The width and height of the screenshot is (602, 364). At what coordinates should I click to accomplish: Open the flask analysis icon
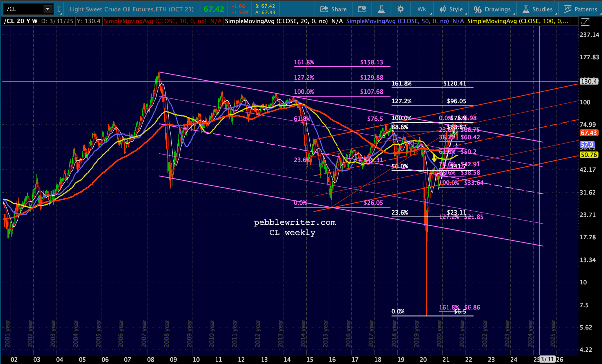point(381,9)
